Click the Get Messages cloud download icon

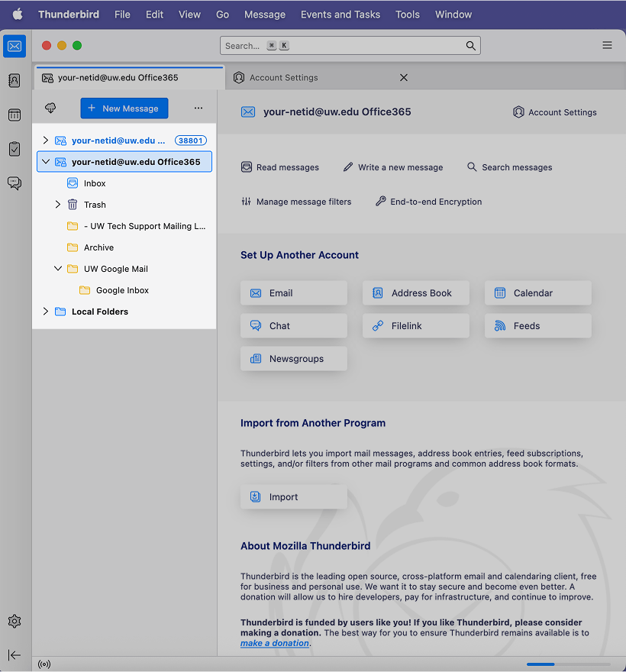click(50, 108)
